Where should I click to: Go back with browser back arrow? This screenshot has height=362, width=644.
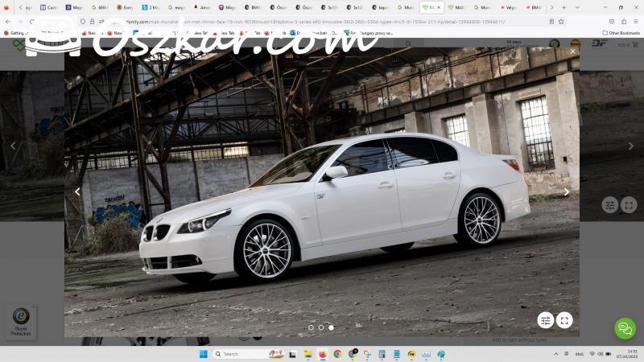[8, 22]
